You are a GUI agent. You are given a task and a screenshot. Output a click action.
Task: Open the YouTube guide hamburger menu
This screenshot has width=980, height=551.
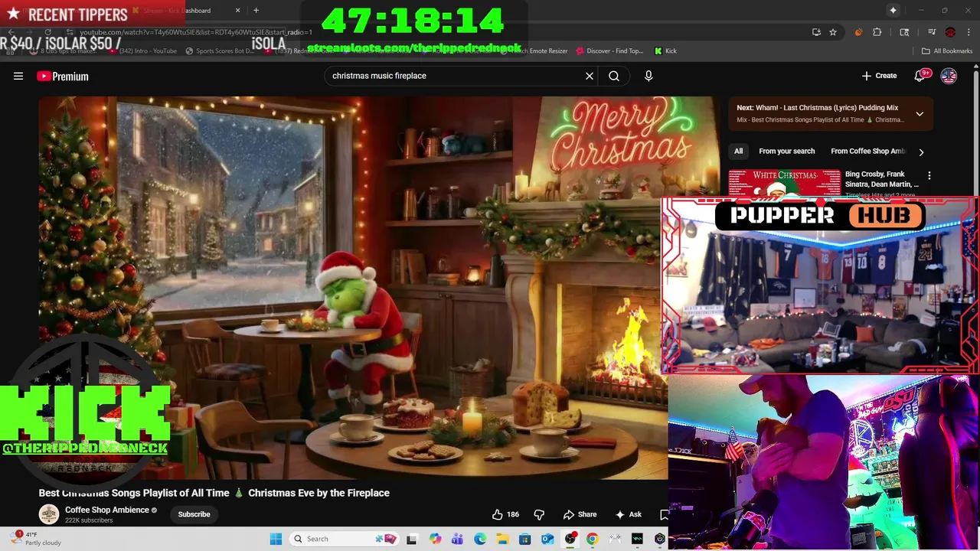[x=18, y=76]
